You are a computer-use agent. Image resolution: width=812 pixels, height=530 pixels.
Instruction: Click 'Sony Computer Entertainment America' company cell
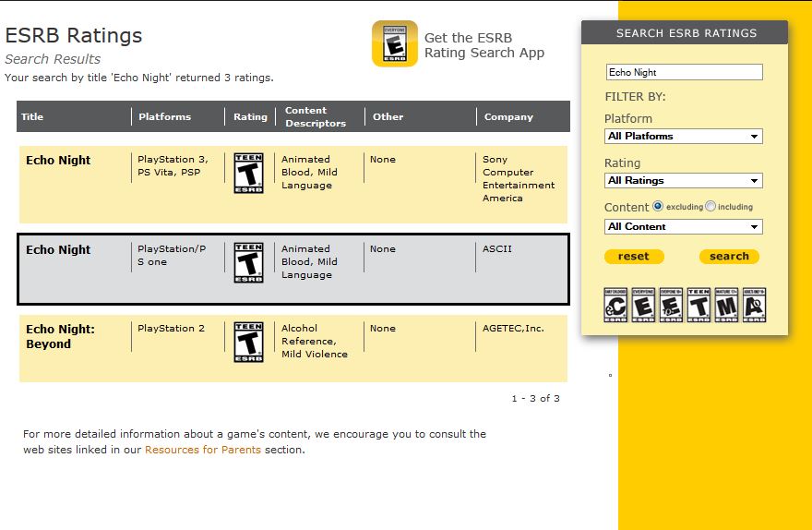[x=519, y=179]
